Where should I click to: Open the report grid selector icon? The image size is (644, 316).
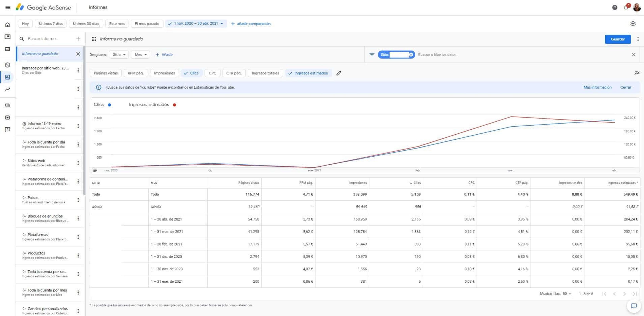click(94, 39)
